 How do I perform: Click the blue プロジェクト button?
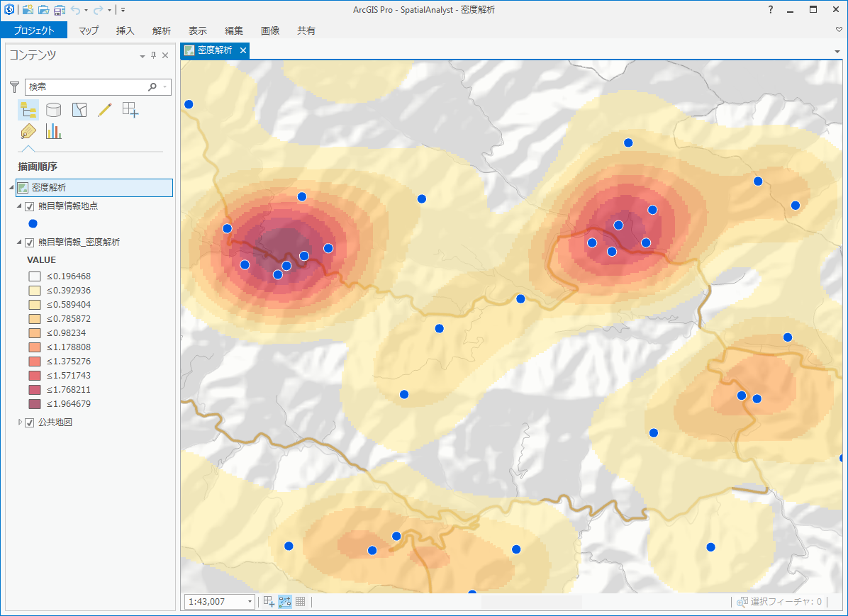click(x=33, y=30)
